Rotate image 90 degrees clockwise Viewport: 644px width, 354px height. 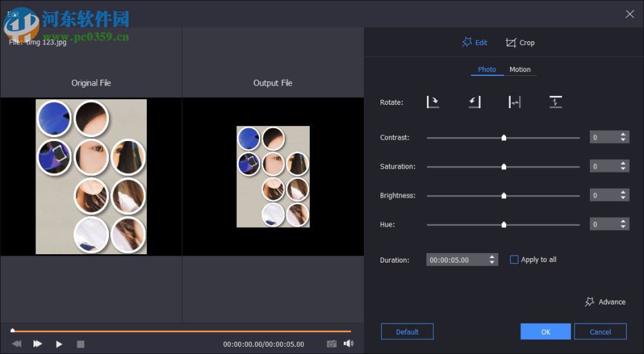pyautogui.click(x=433, y=102)
